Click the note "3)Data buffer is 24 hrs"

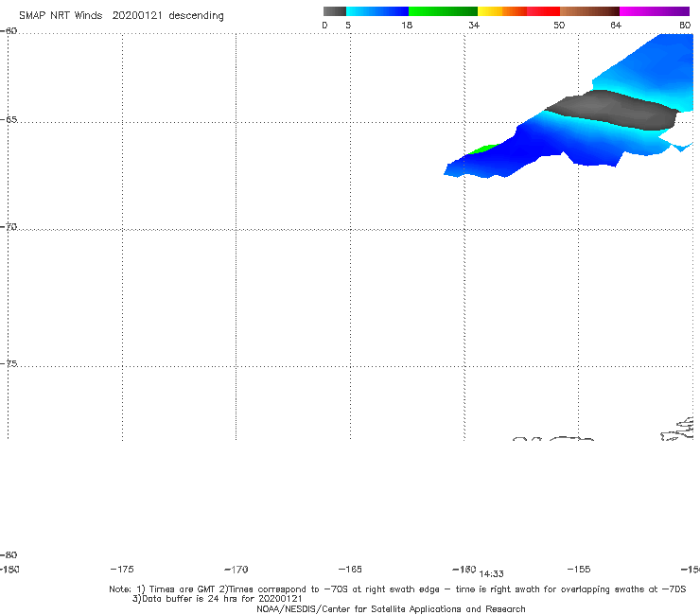[217, 599]
